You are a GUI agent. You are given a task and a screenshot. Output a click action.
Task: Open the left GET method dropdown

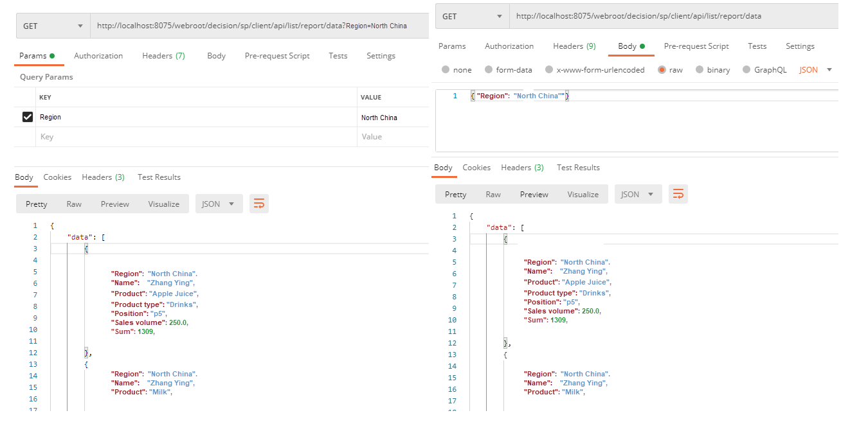pyautogui.click(x=53, y=26)
